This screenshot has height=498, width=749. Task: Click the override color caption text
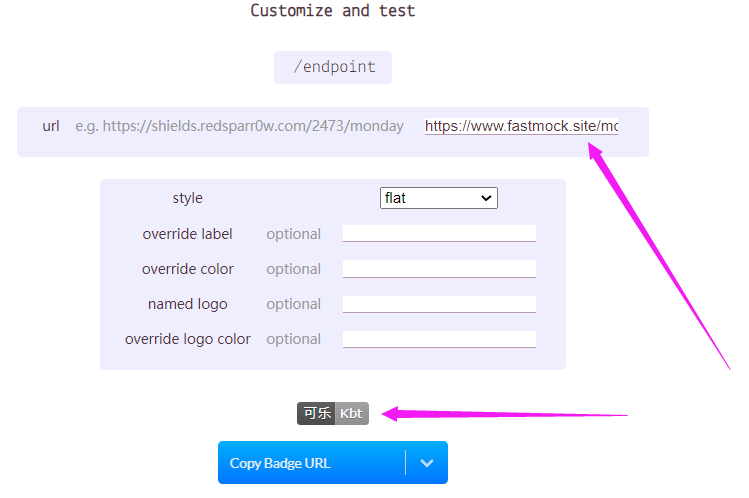[x=187, y=269]
